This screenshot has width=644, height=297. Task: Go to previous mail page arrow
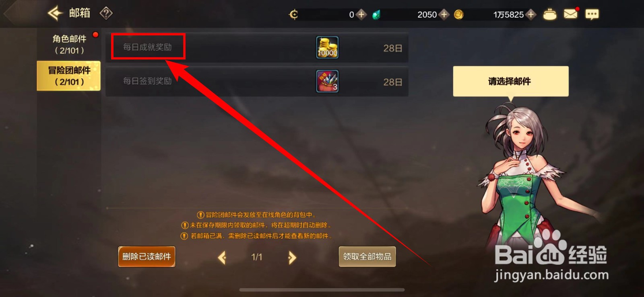[222, 257]
